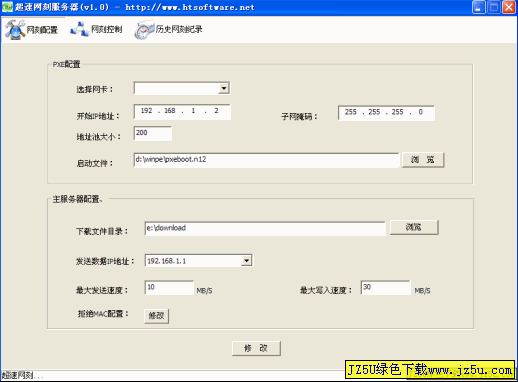Click the 拒绝MAC配置 label
This screenshot has height=382, width=518.
[x=103, y=314]
